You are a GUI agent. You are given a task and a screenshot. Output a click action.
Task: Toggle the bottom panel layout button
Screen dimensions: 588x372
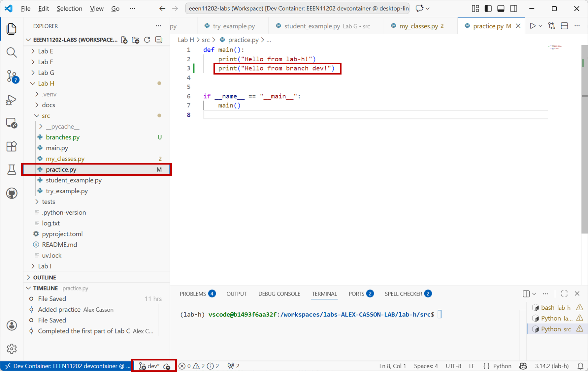501,9
